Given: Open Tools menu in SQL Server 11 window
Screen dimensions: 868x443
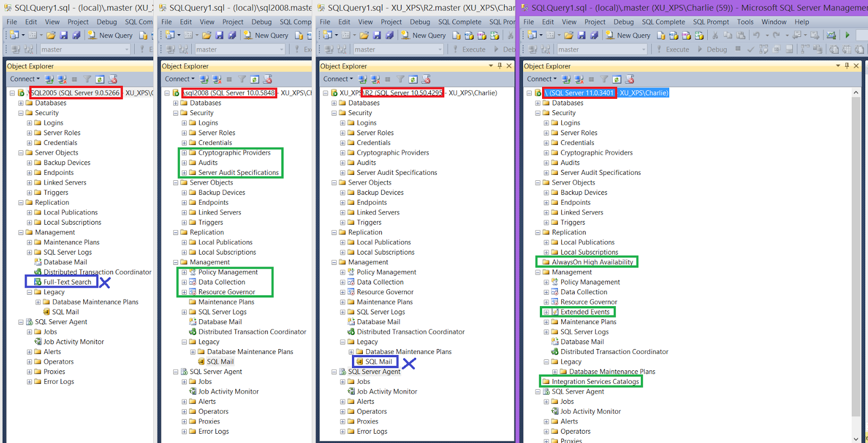Looking at the screenshot, I should (x=745, y=22).
